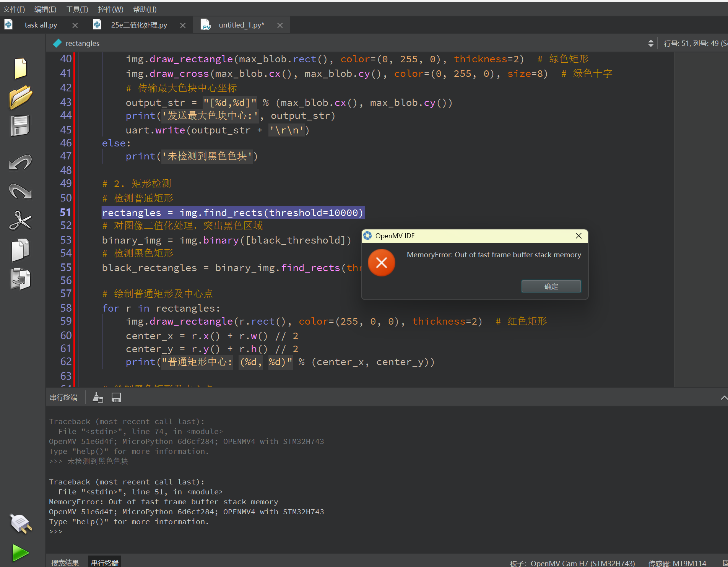The width and height of the screenshot is (728, 567).
Task: Click the else: statement on line 46
Action: pos(116,143)
